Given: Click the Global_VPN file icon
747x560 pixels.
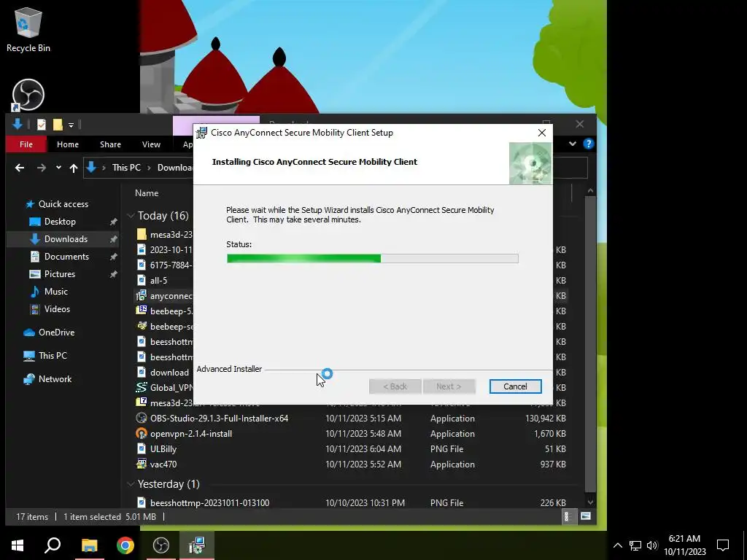Looking at the screenshot, I should coord(141,388).
